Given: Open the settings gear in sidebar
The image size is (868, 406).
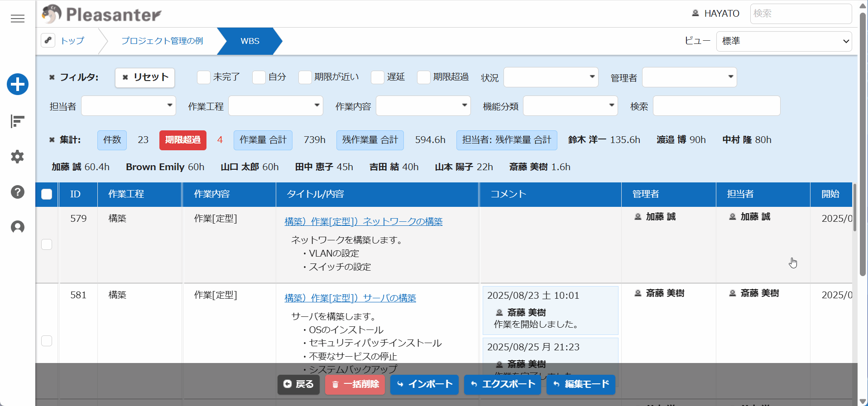Looking at the screenshot, I should (x=18, y=157).
